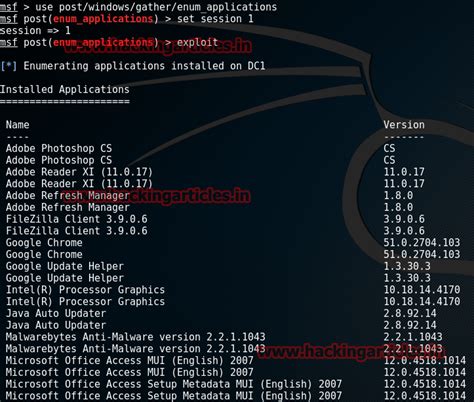The width and height of the screenshot is (474, 402).
Task: Click the 'Version' column header
Action: [404, 125]
